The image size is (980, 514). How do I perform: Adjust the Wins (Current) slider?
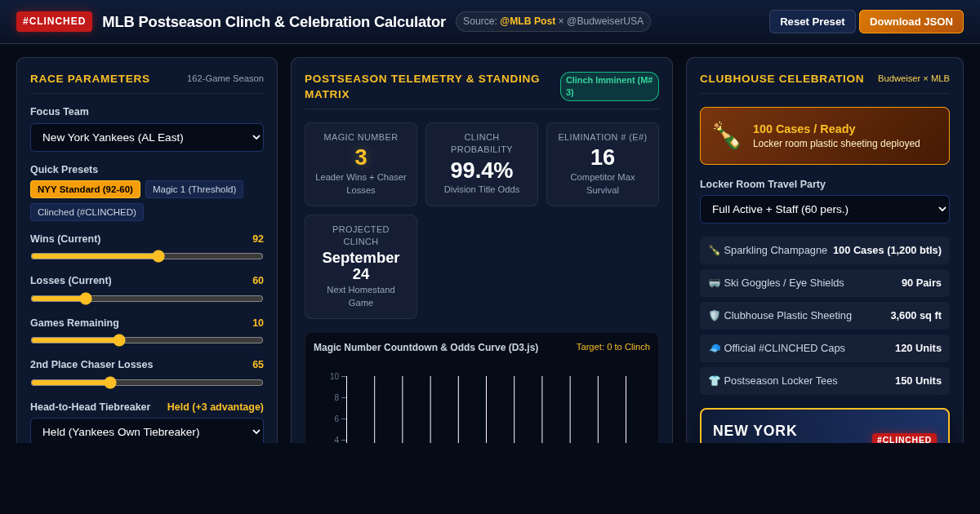click(147, 256)
